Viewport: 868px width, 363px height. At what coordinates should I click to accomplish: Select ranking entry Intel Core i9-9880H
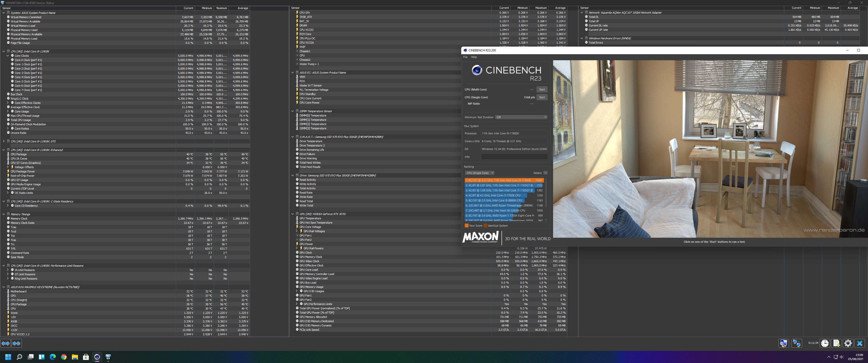(x=504, y=200)
